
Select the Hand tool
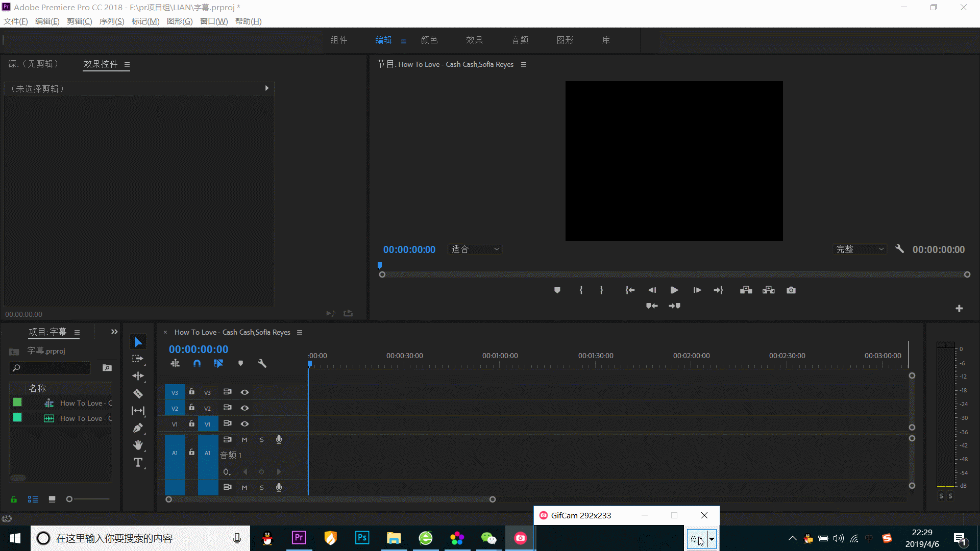138,445
